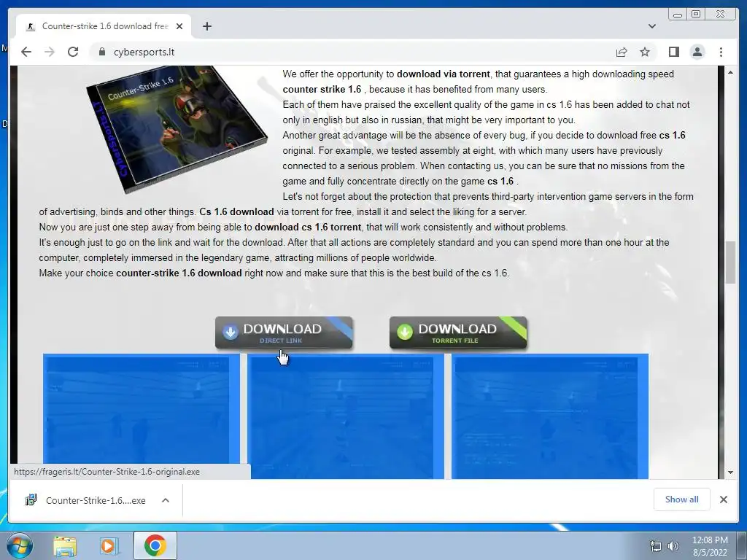The image size is (747, 560).
Task: Open the downloaded Counter-Strike-1.6 exe file
Action: (x=85, y=500)
